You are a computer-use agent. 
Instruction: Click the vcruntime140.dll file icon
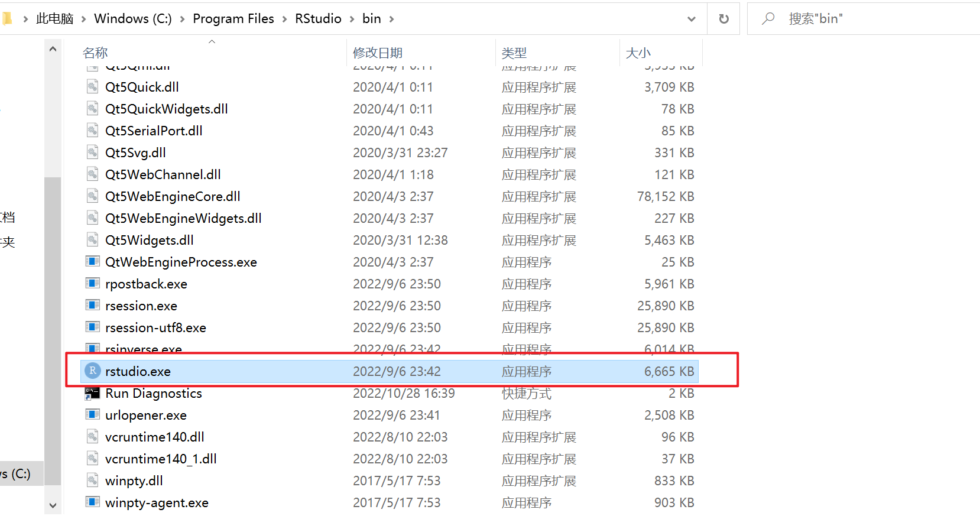tap(93, 437)
